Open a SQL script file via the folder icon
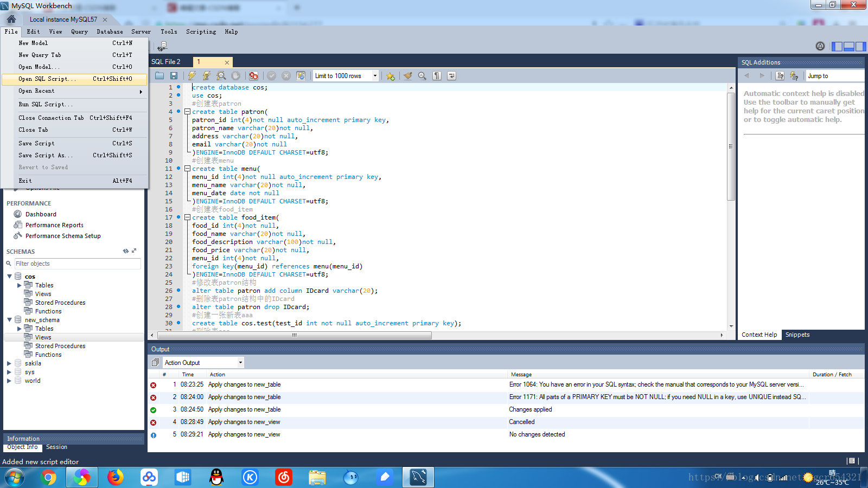 159,76
